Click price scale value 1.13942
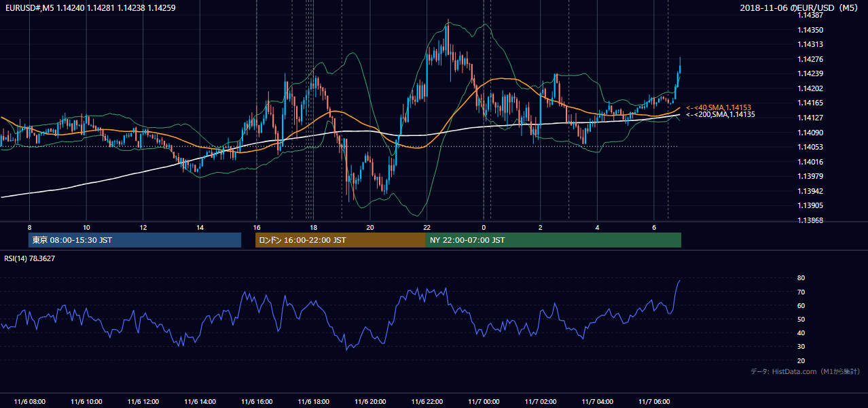Image resolution: width=868 pixels, height=408 pixels. [810, 191]
